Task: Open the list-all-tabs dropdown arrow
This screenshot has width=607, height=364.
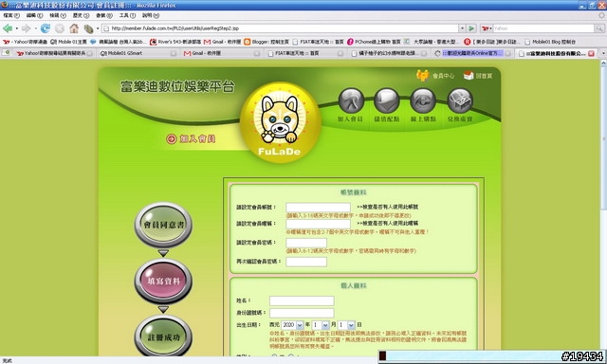Action: pyautogui.click(x=603, y=53)
